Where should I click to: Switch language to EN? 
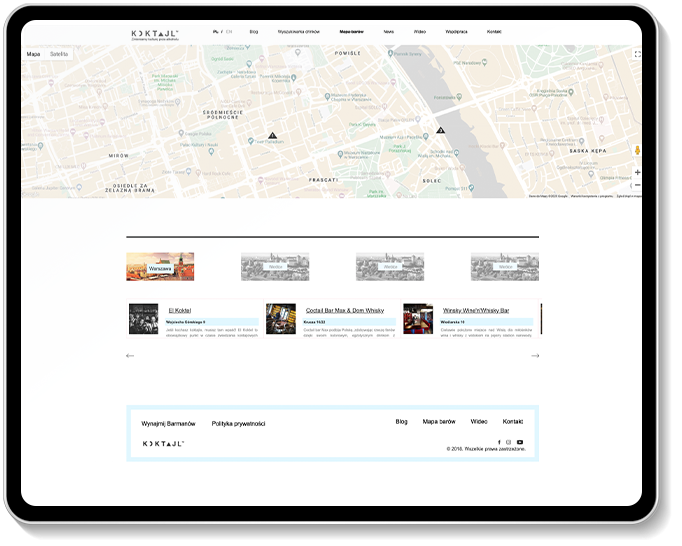pyautogui.click(x=229, y=32)
